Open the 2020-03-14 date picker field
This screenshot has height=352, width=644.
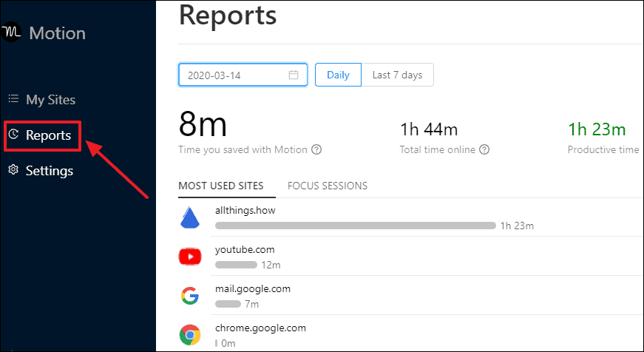(243, 75)
